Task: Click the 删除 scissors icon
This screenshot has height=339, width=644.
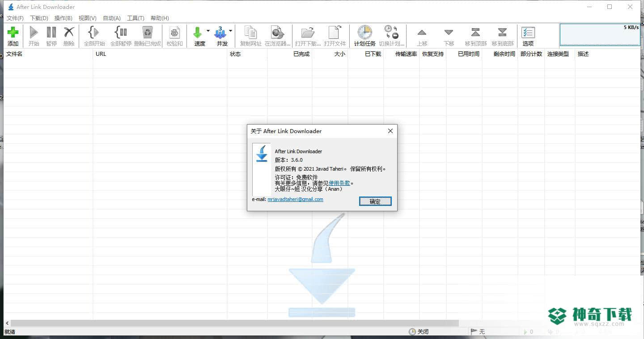Action: point(69,32)
